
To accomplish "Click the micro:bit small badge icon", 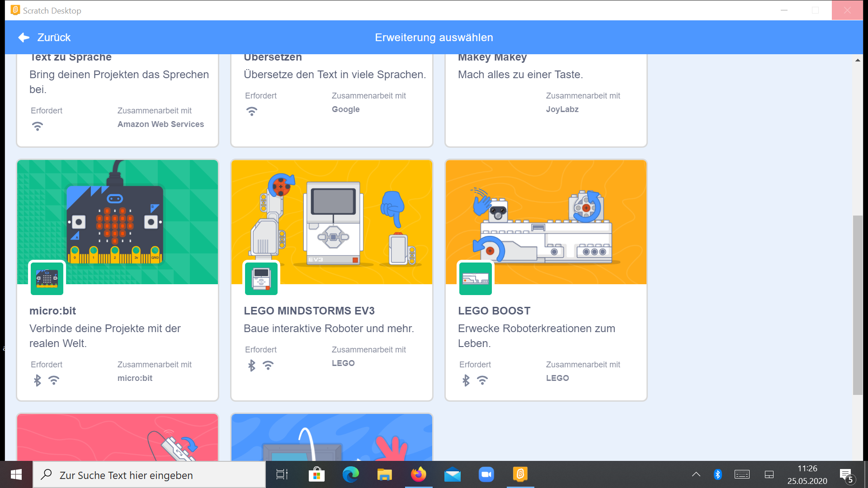I will [47, 278].
